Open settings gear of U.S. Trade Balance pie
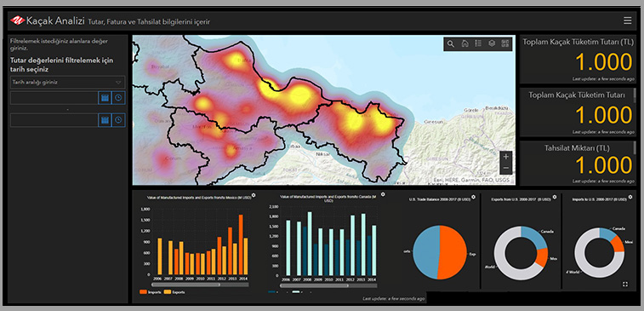 point(474,198)
